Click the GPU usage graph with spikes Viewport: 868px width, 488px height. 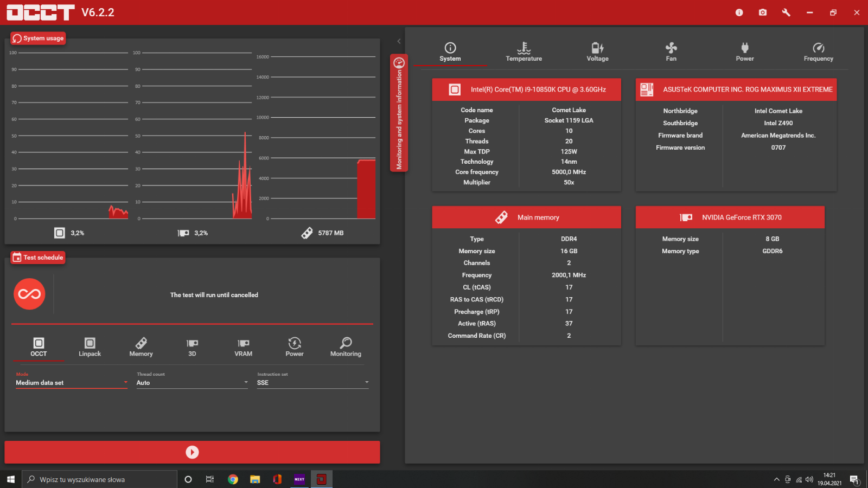[x=193, y=136]
